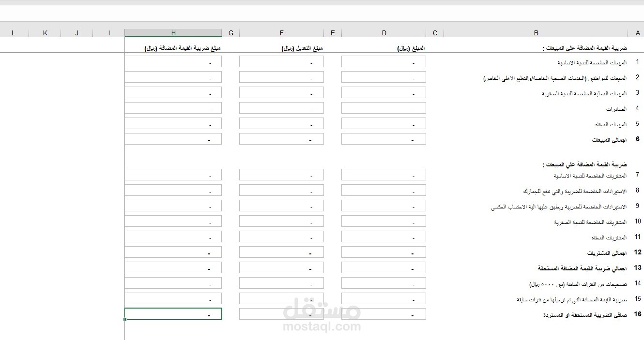
Task: Click column D cell for 'صافي الضريبة المستحقة او المستردة'
Action: click(384, 314)
